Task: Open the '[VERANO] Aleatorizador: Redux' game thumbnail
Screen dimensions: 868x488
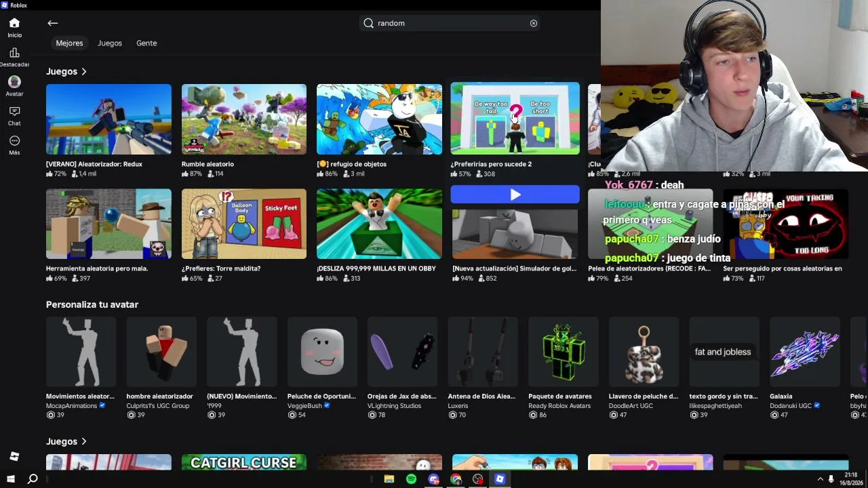Action: tap(108, 119)
